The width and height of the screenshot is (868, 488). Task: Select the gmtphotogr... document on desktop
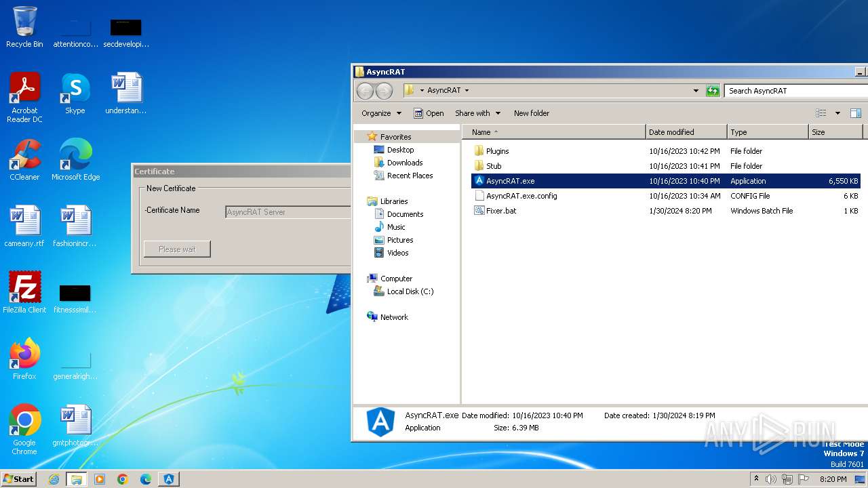tap(75, 426)
